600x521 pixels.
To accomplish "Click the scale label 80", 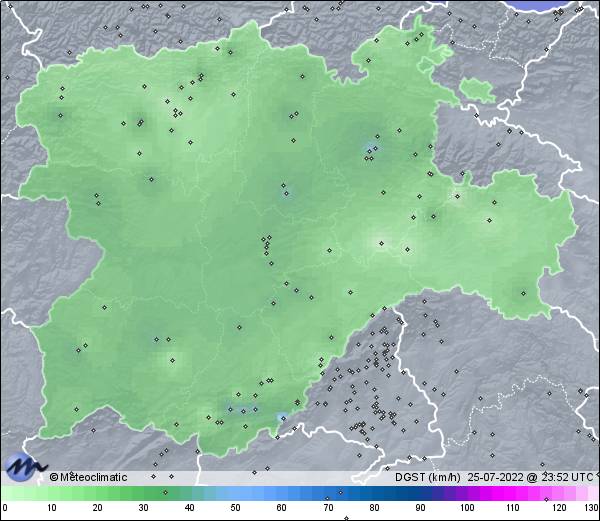I will (374, 508).
